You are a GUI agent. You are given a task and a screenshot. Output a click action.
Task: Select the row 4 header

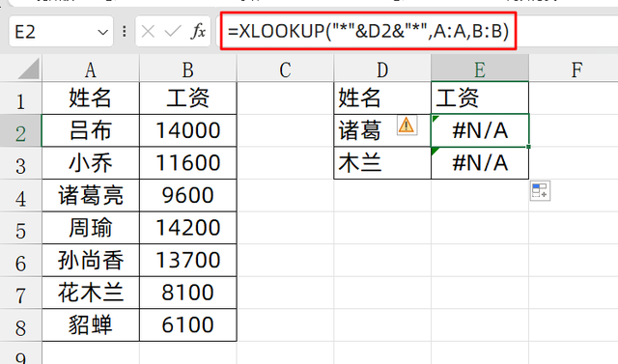(x=21, y=196)
